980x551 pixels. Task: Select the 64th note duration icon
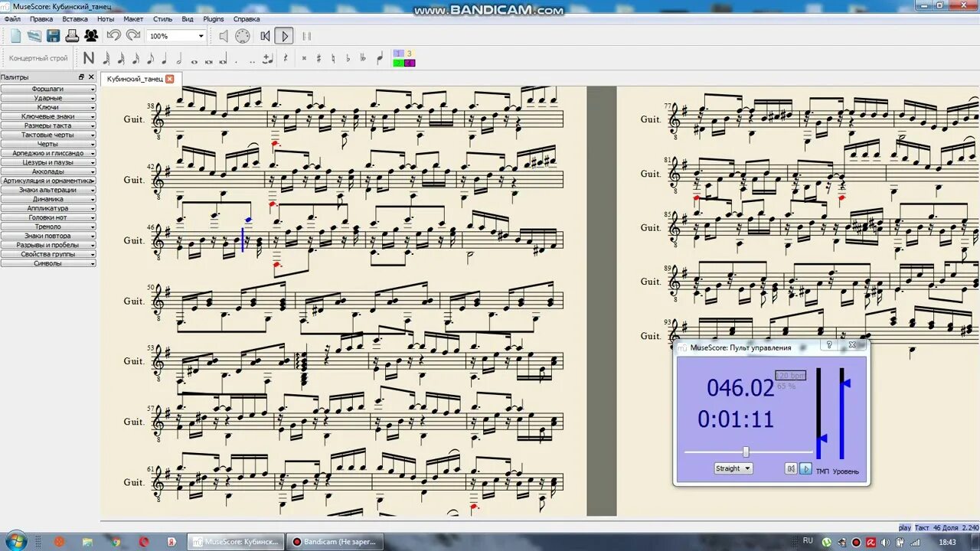coord(106,58)
